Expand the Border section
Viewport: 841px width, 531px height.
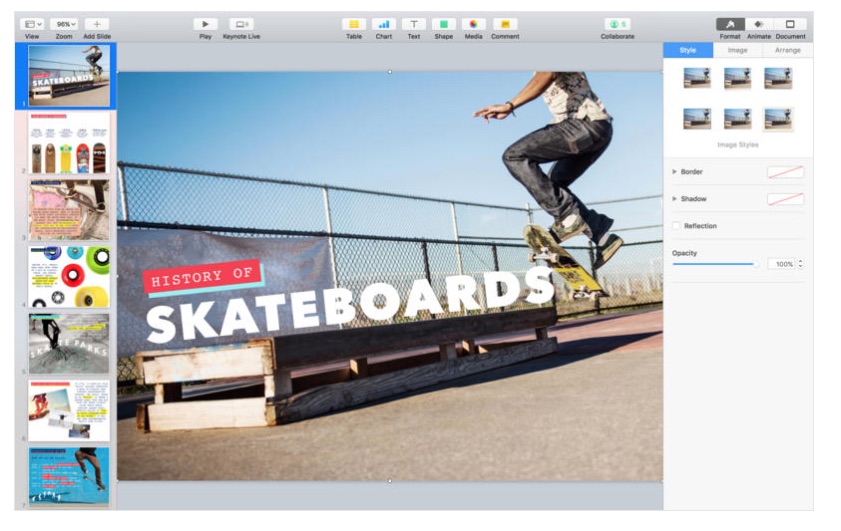674,172
